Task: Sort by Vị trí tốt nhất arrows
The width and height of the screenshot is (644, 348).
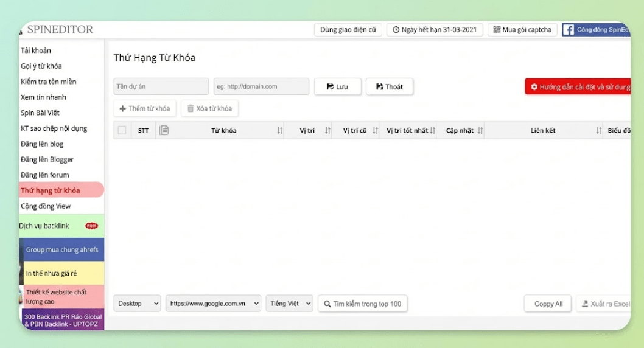Action: pyautogui.click(x=433, y=130)
